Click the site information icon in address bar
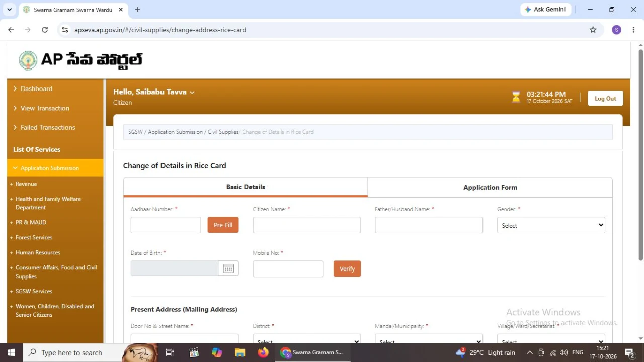 [65, 30]
